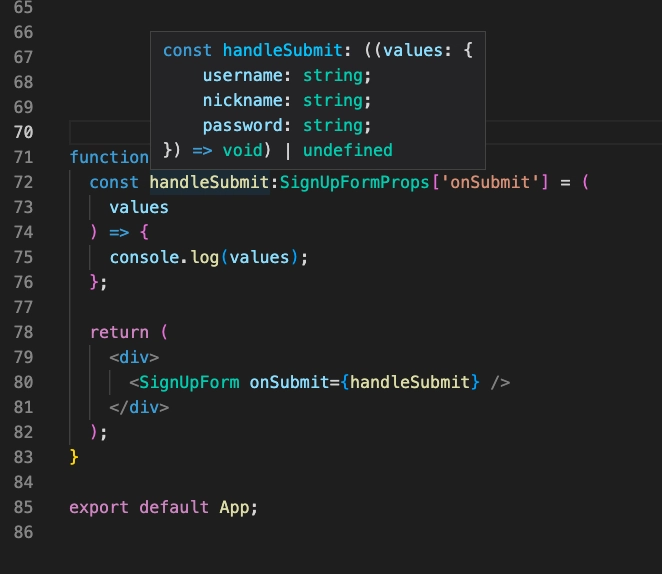Click 'values' argument inside console.log
This screenshot has height=574, width=662.
259,257
